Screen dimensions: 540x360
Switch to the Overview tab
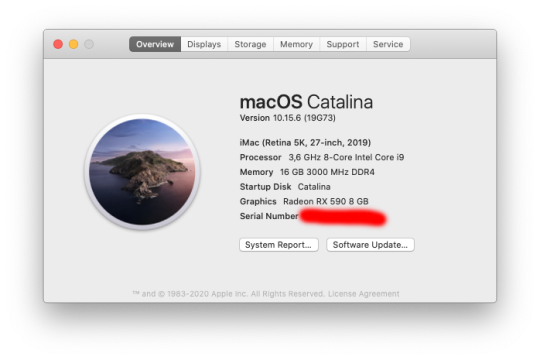pyautogui.click(x=155, y=44)
